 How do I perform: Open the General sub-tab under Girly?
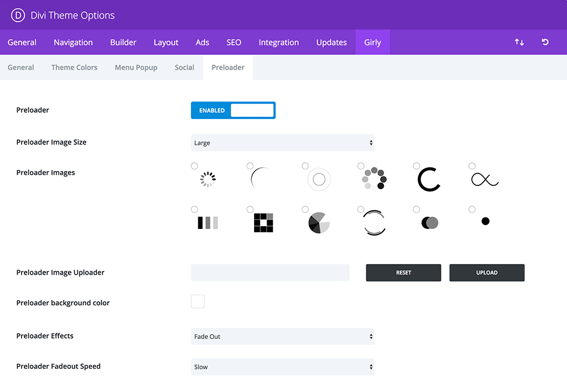click(x=21, y=67)
